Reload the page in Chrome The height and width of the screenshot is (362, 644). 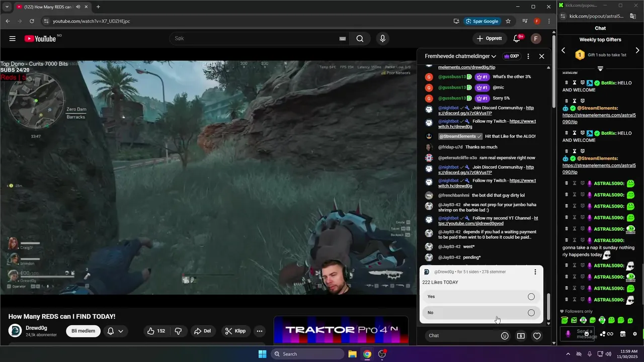[x=32, y=21]
